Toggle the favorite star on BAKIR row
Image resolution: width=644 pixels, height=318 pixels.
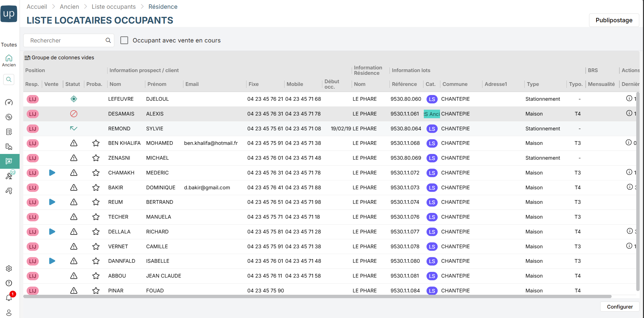pyautogui.click(x=96, y=188)
